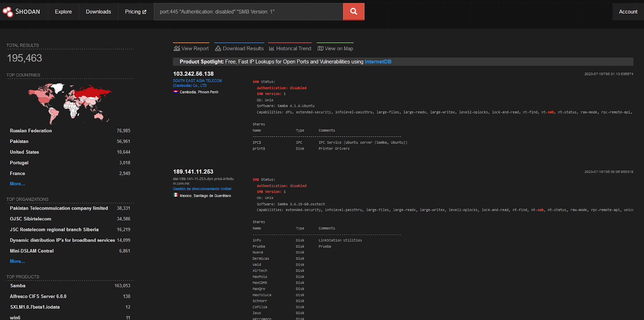Click Gestión de direccionamiento UniNet link
Screen dimensions: 644x320
(202, 189)
